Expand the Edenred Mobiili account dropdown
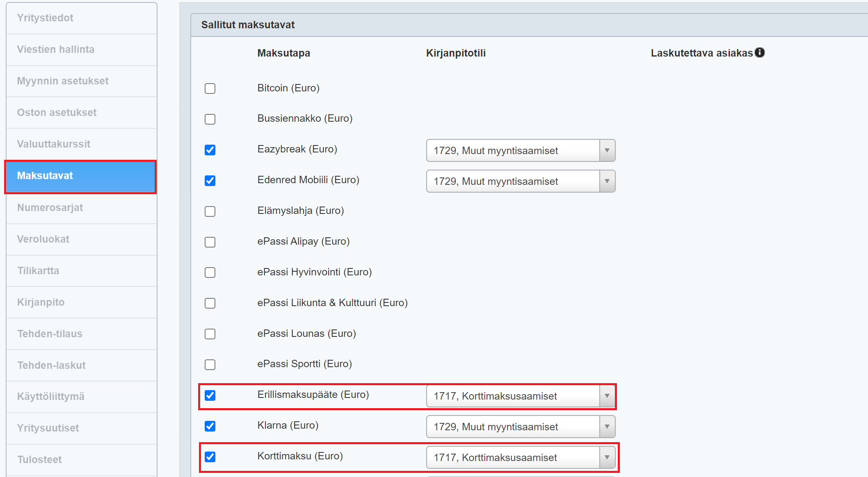 520,181
